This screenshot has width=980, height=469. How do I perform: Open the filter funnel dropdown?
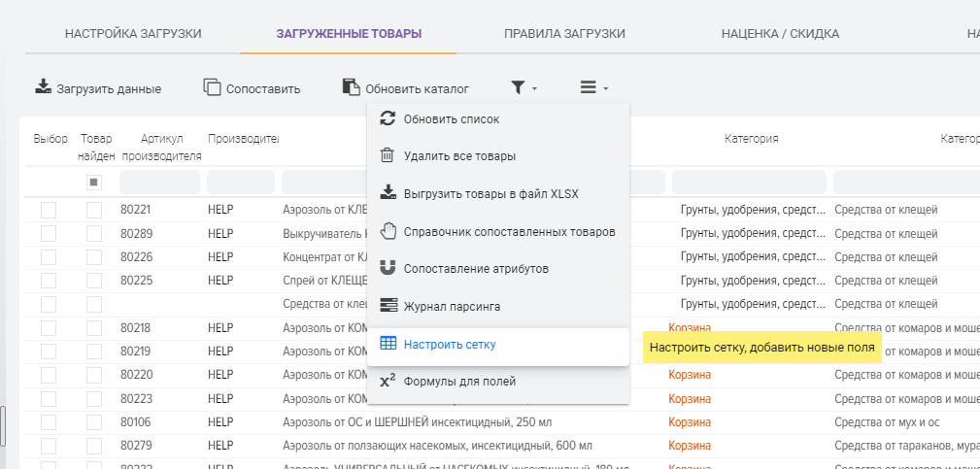[524, 88]
